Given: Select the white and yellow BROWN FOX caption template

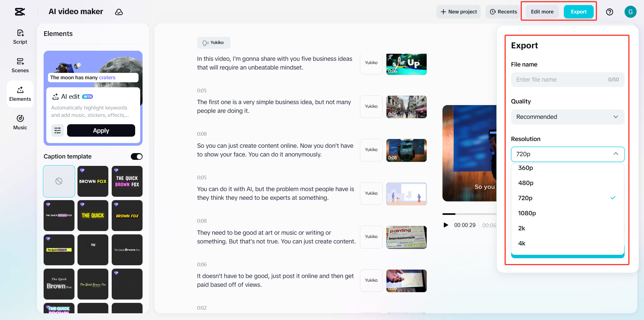Looking at the screenshot, I should (93, 181).
